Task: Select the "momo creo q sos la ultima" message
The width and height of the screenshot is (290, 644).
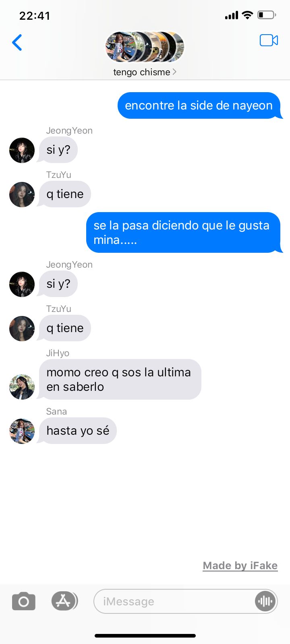Action: [120, 379]
